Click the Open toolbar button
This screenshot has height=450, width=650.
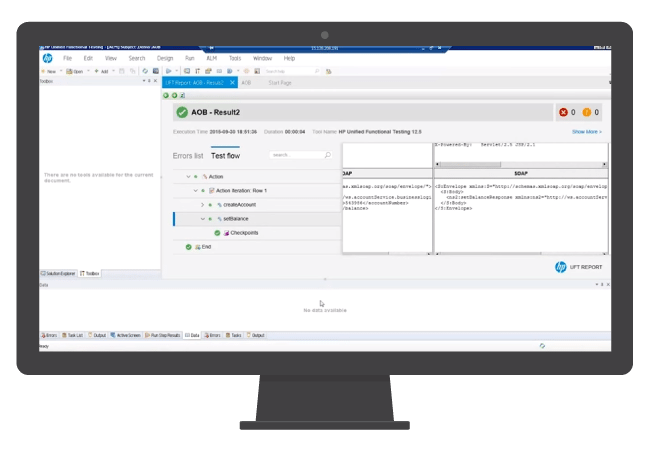(x=75, y=71)
